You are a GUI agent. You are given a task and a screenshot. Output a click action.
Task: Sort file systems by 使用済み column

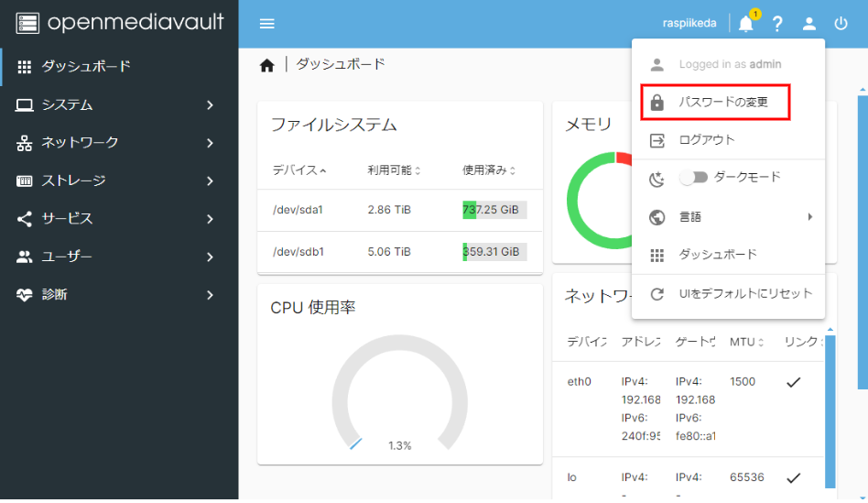[x=488, y=170]
